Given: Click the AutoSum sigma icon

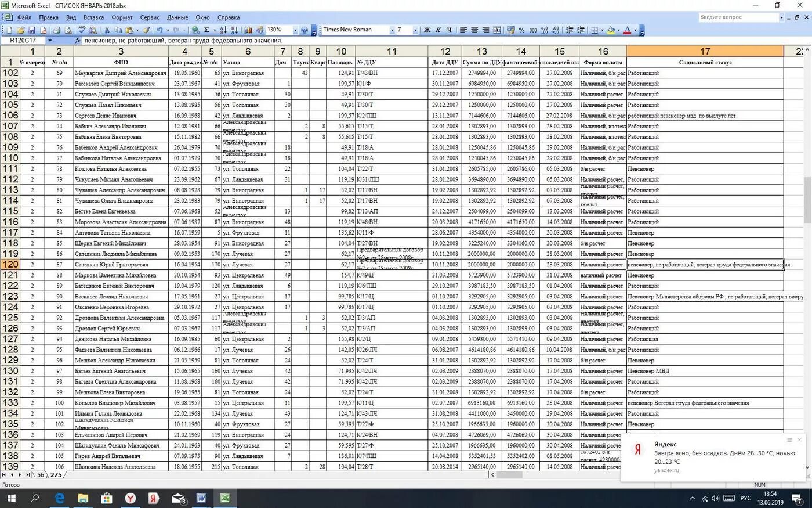Looking at the screenshot, I should click(x=206, y=30).
